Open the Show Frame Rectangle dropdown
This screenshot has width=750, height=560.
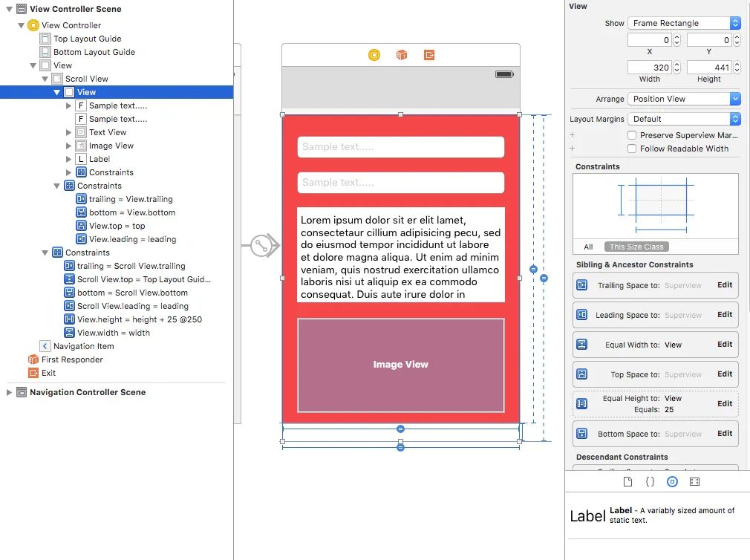click(684, 23)
